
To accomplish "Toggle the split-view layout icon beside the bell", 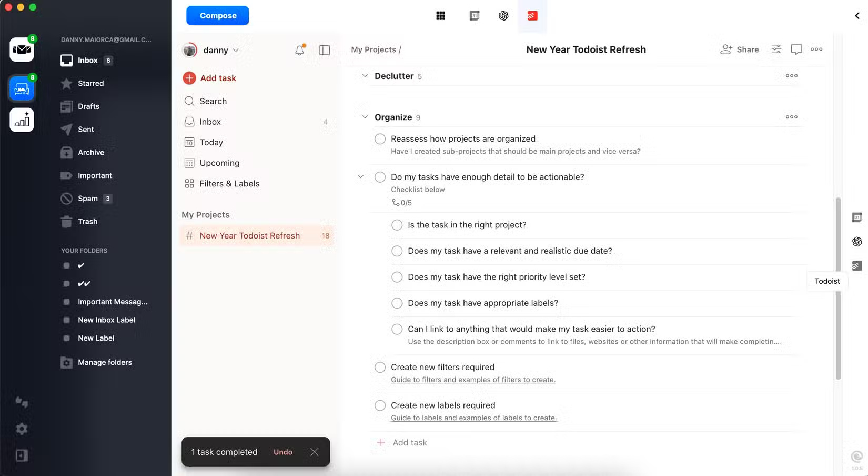I will pos(324,50).
